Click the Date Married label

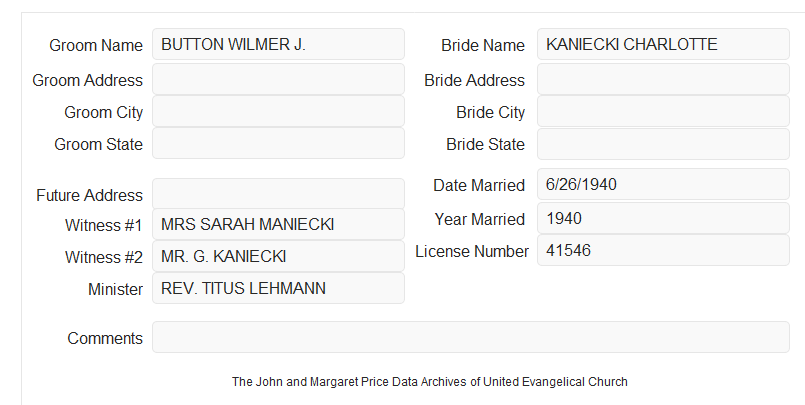pyautogui.click(x=479, y=185)
